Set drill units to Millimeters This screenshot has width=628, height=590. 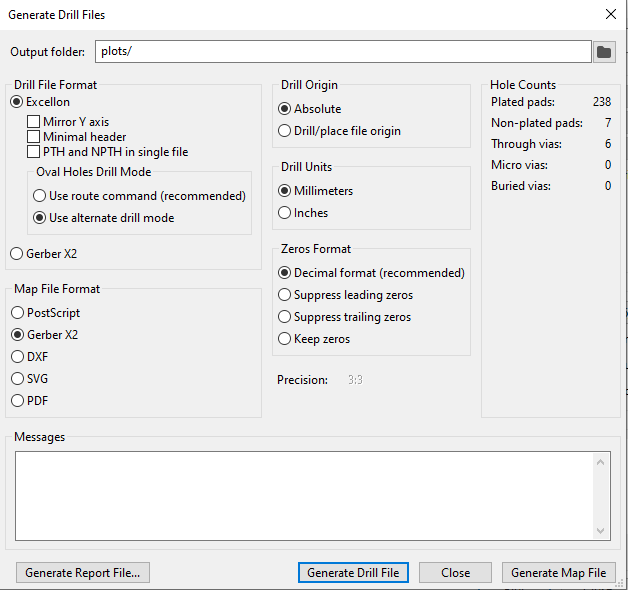(316, 191)
